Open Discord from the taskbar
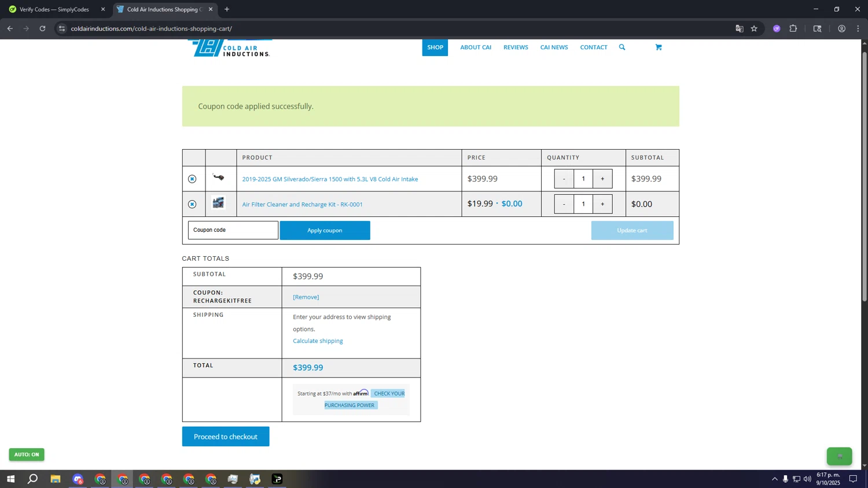 click(x=78, y=479)
